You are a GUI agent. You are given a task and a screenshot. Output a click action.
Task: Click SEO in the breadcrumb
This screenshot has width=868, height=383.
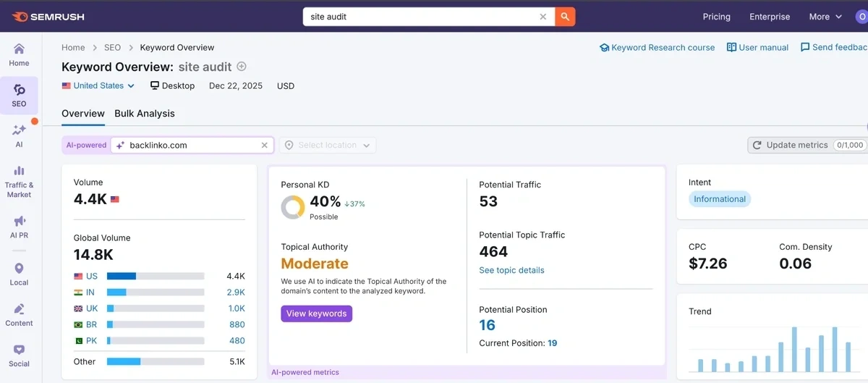click(112, 47)
